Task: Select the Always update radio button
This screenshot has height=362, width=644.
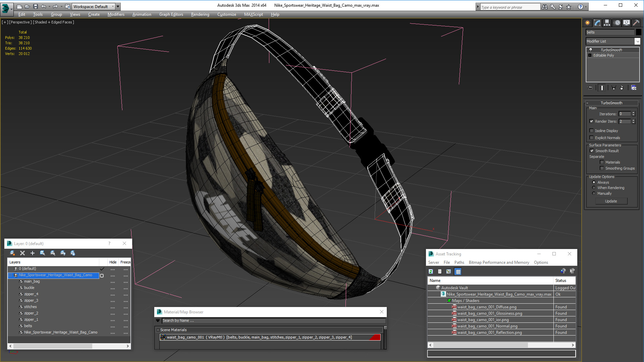Action: pos(594,182)
